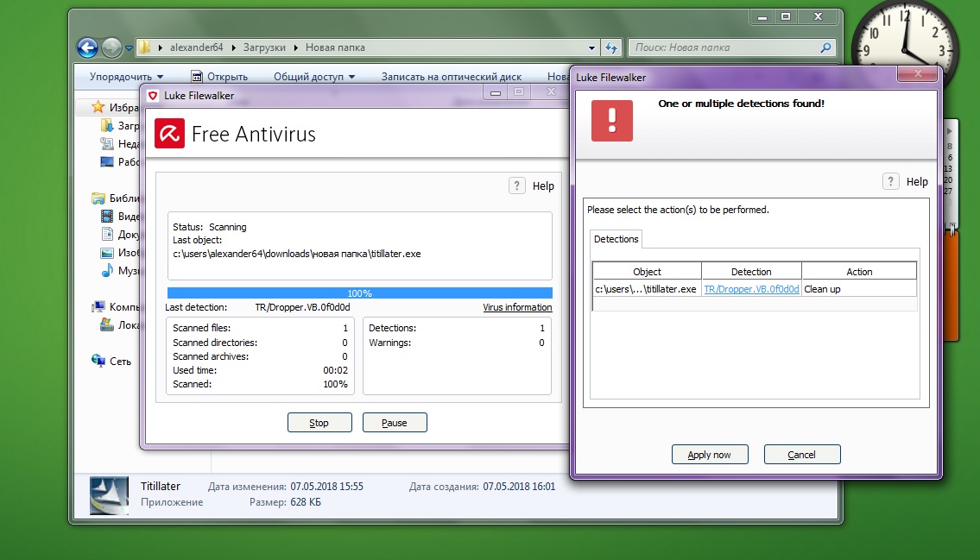Click the file date modified value 07.05.2018 15:55
The width and height of the screenshot is (980, 560).
[x=326, y=487]
